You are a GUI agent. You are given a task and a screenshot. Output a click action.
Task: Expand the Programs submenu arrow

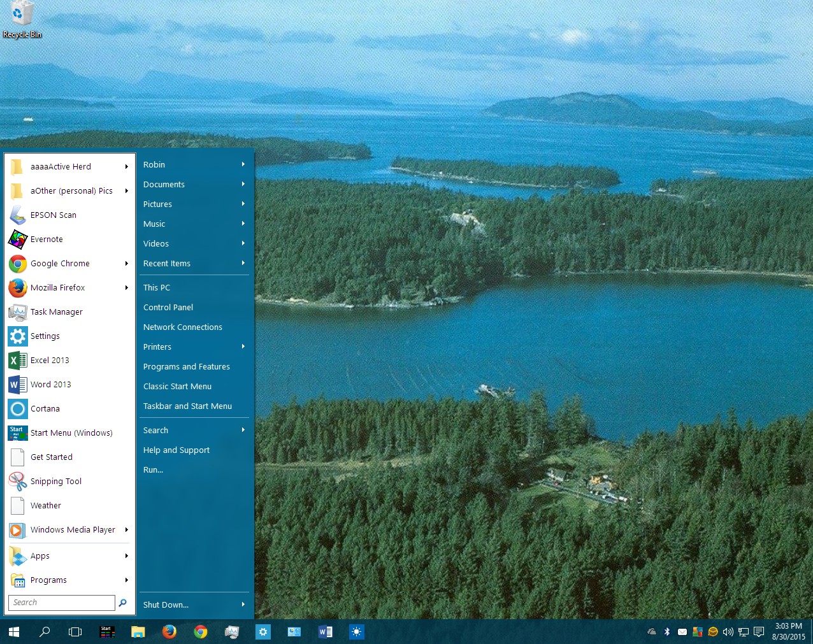127,580
